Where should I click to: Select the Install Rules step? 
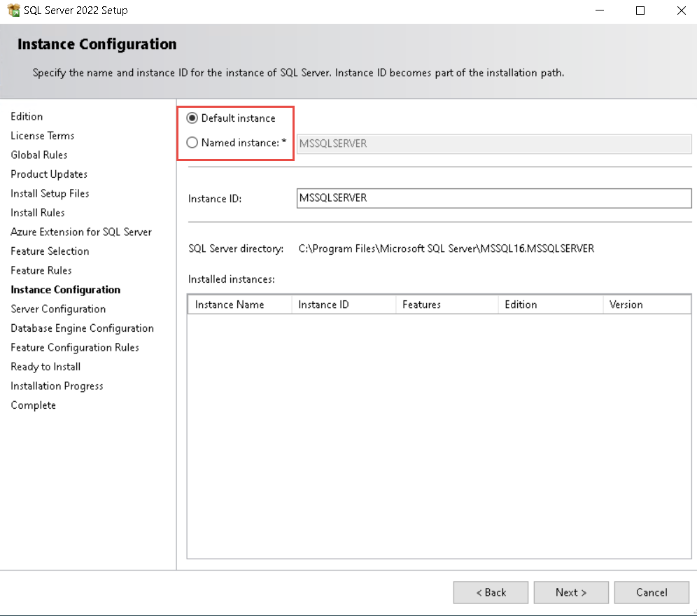[x=38, y=213]
